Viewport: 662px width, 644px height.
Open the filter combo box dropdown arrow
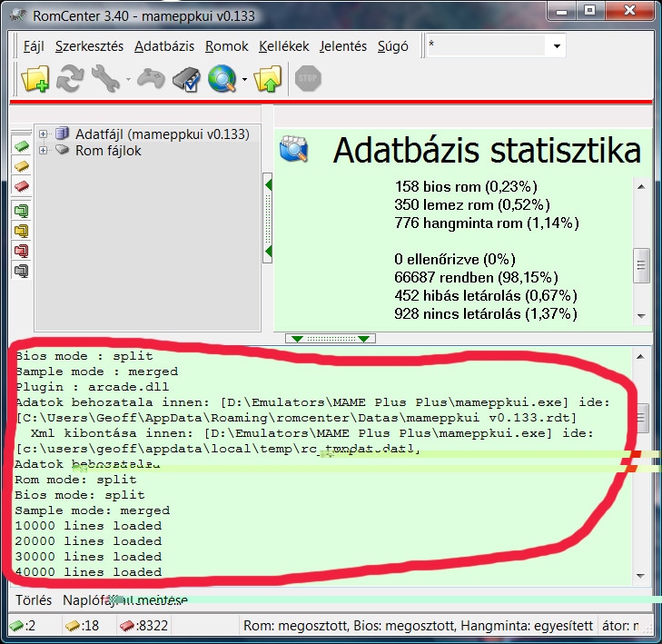point(557,45)
